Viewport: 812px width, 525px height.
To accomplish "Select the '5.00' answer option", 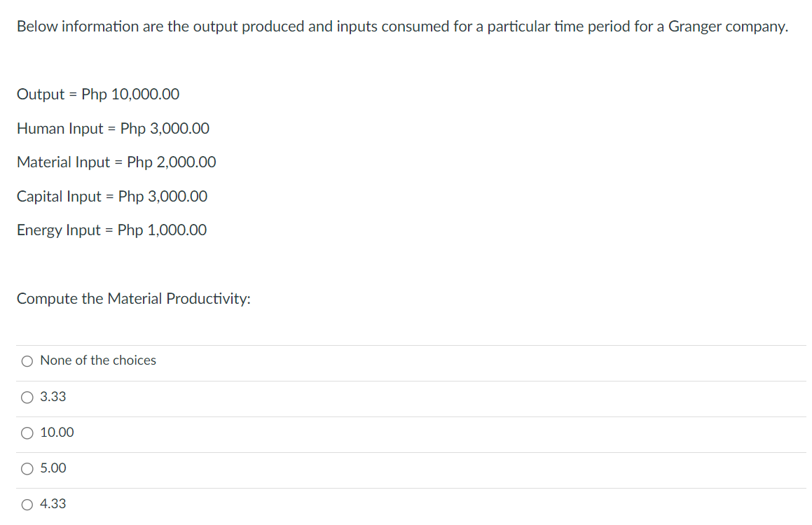I will (27, 468).
